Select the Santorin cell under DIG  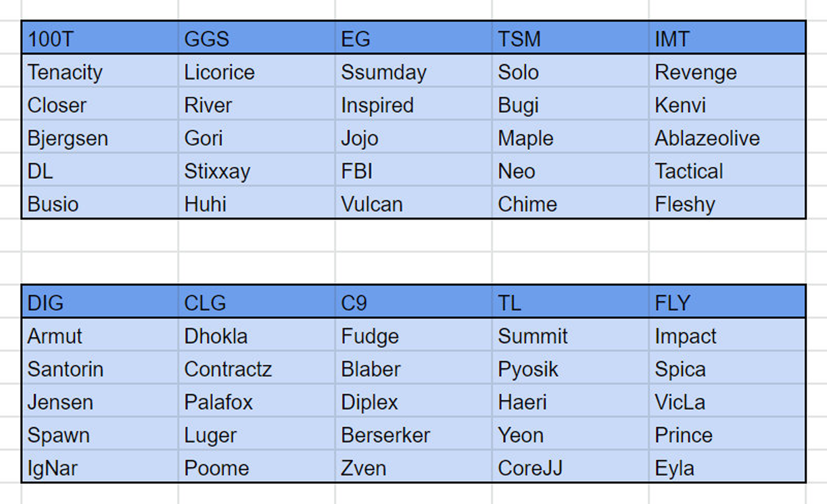pyautogui.click(x=100, y=368)
